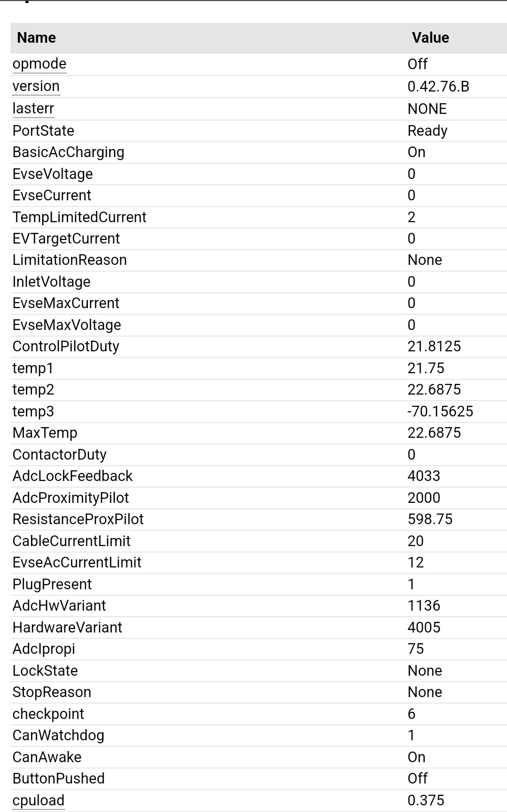
Task: Select the CanWatchdog row name
Action: [x=58, y=735]
